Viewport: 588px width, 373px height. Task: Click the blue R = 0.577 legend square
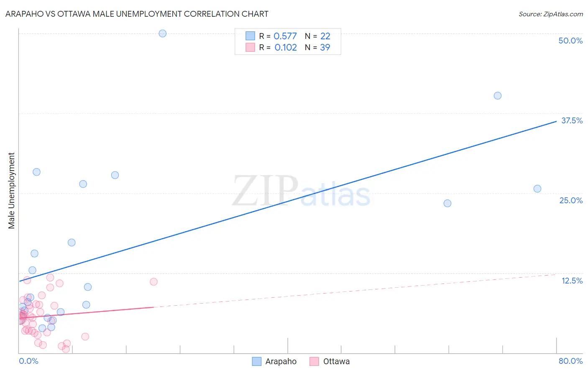(x=250, y=36)
